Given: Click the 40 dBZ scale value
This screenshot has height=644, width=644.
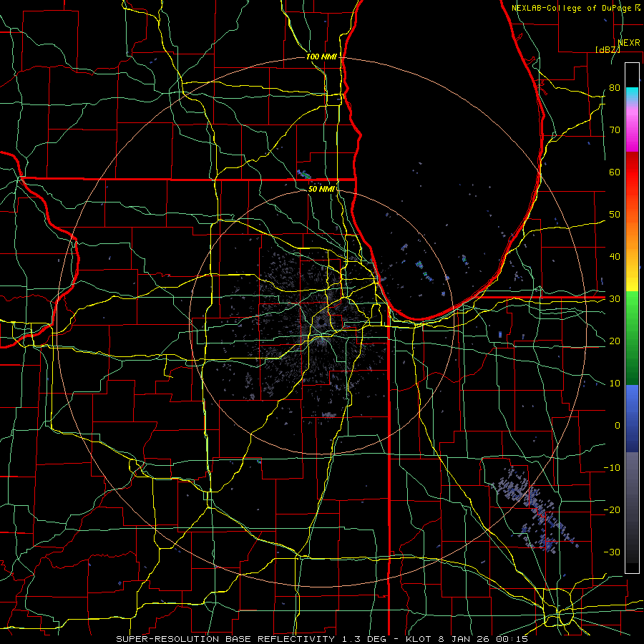Looking at the screenshot, I should [x=615, y=256].
